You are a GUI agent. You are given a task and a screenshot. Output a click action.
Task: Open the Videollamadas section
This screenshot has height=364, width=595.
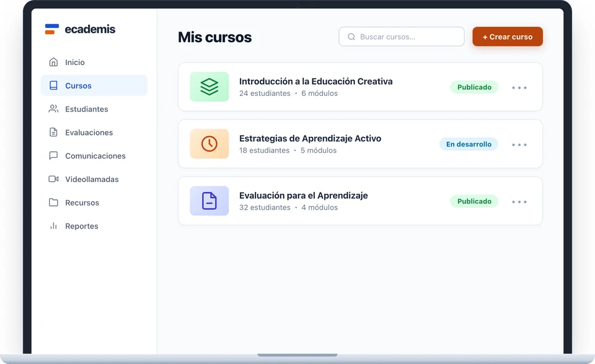(94, 180)
